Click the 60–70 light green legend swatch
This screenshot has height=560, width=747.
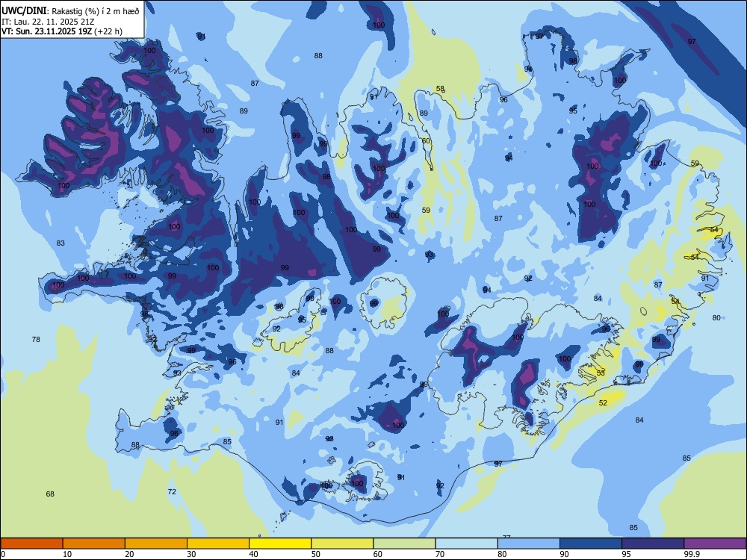coord(404,544)
